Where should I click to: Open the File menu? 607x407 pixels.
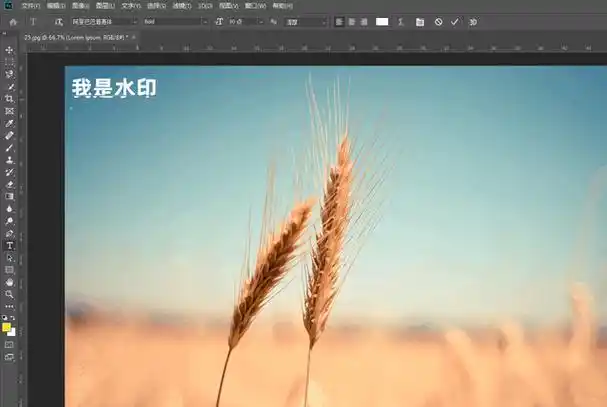coord(31,6)
